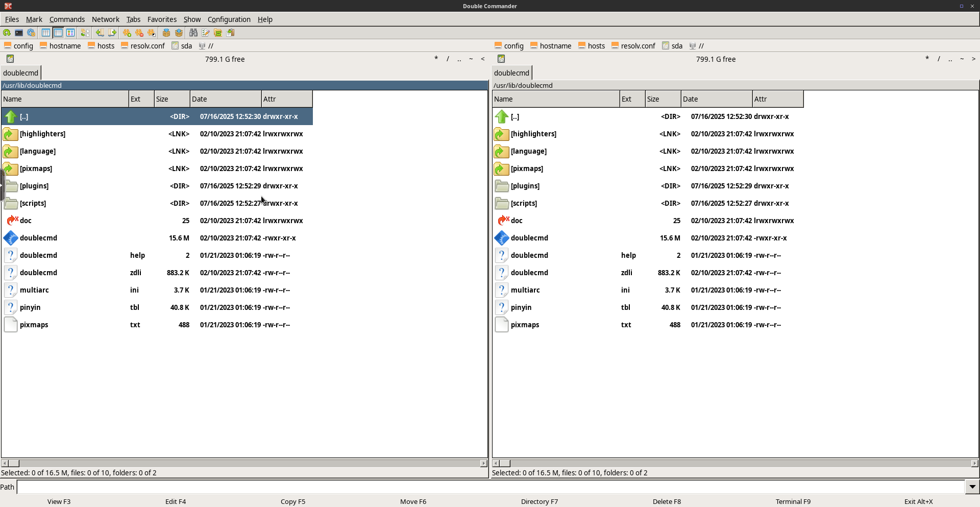
Task: Click left panel parent .. button
Action: coord(459,59)
